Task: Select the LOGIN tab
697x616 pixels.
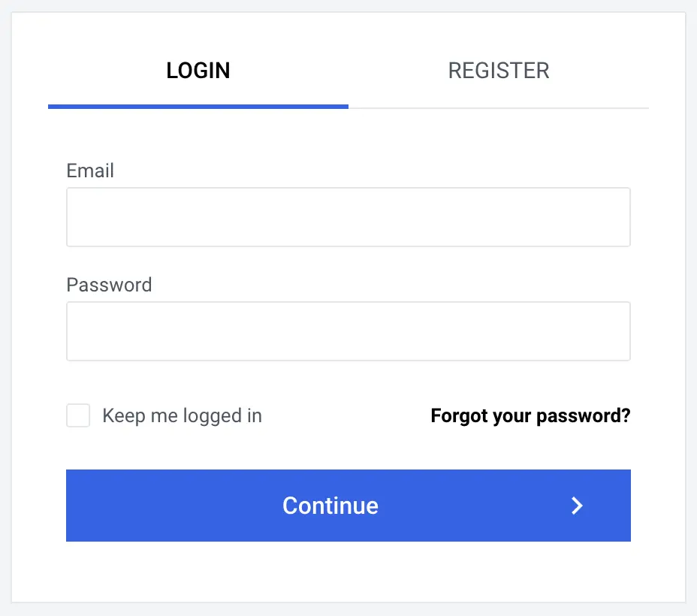Action: click(x=198, y=71)
